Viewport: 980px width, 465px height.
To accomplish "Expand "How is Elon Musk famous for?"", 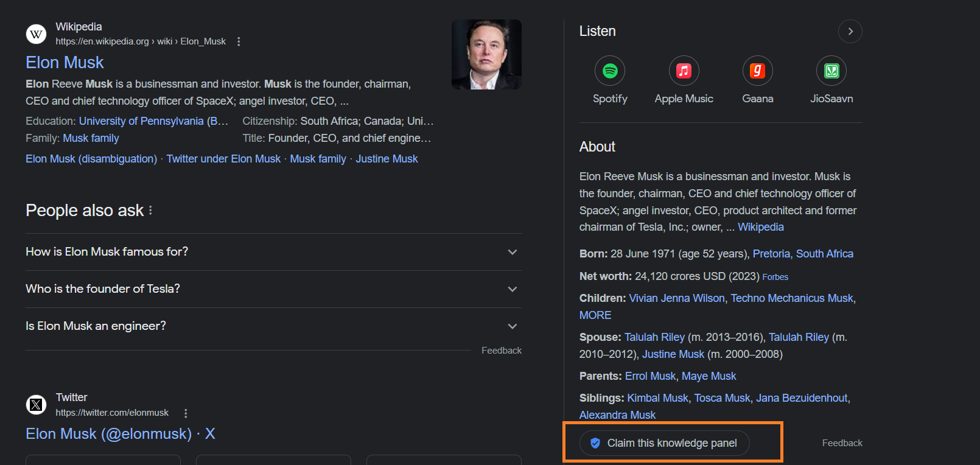I will pyautogui.click(x=273, y=252).
